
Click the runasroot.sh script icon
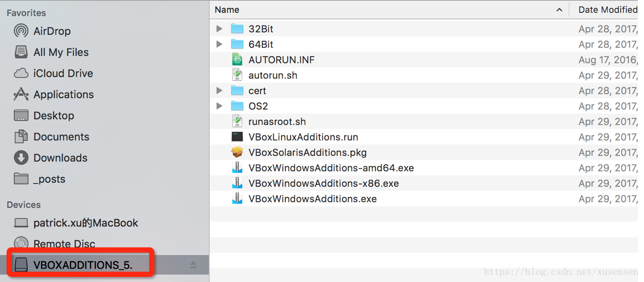point(237,121)
